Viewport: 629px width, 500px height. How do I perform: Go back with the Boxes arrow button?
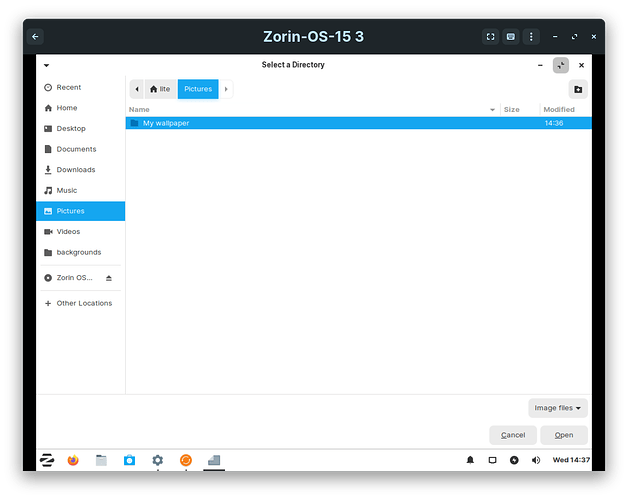click(x=35, y=37)
